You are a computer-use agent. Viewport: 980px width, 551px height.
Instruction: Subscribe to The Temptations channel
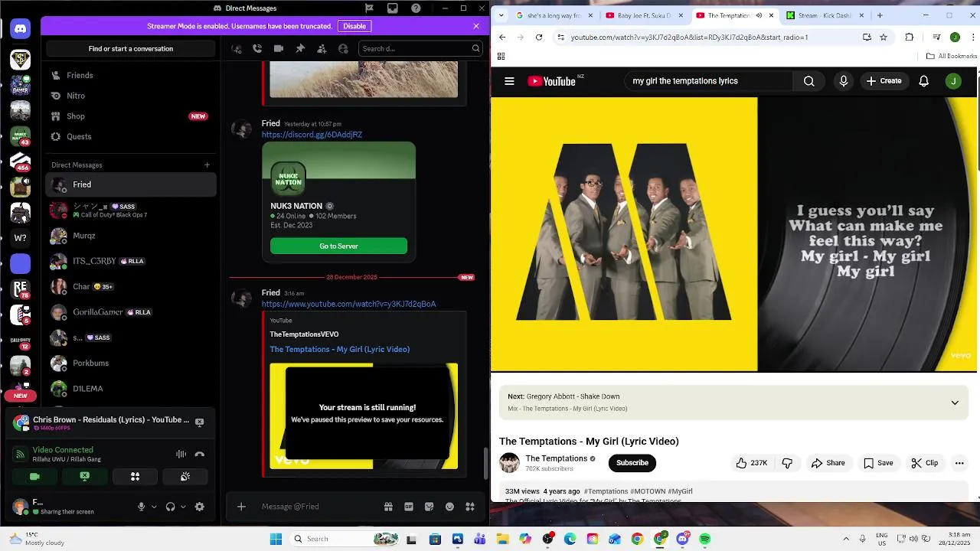pos(632,463)
